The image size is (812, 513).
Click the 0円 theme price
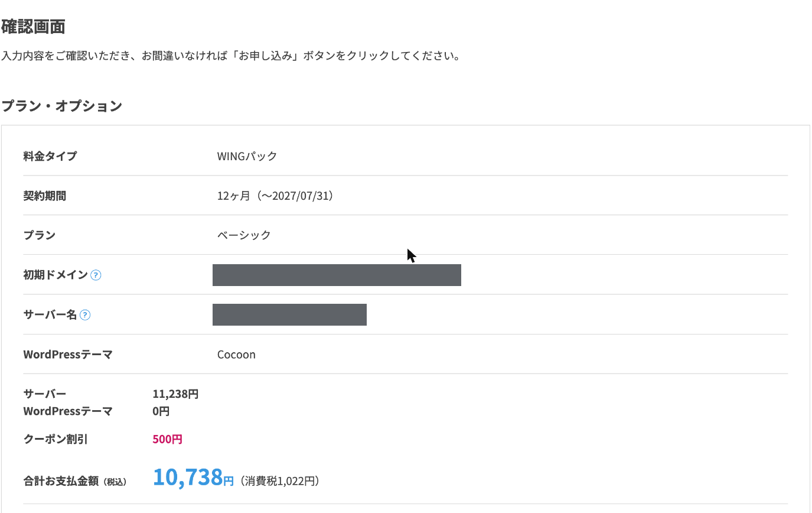(161, 411)
